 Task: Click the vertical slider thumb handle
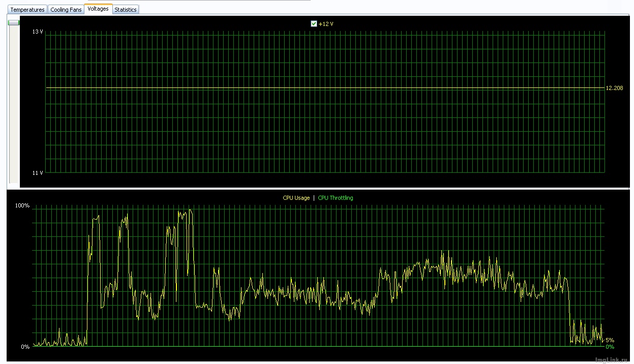point(14,22)
